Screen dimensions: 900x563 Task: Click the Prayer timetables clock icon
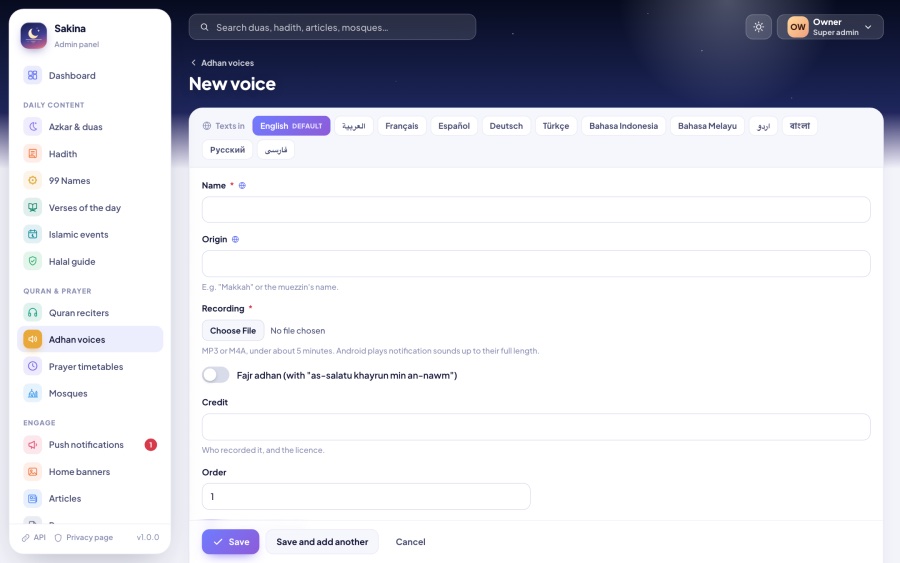pos(33,366)
